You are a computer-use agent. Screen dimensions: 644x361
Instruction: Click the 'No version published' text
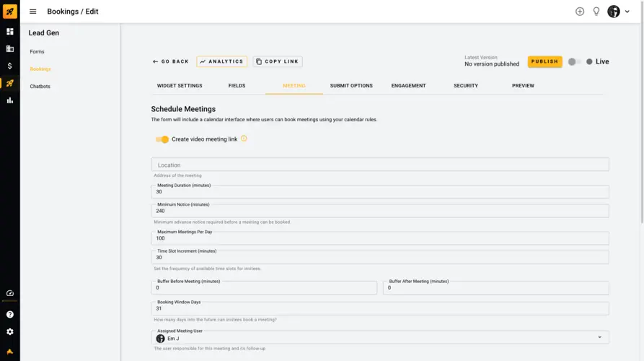[492, 64]
